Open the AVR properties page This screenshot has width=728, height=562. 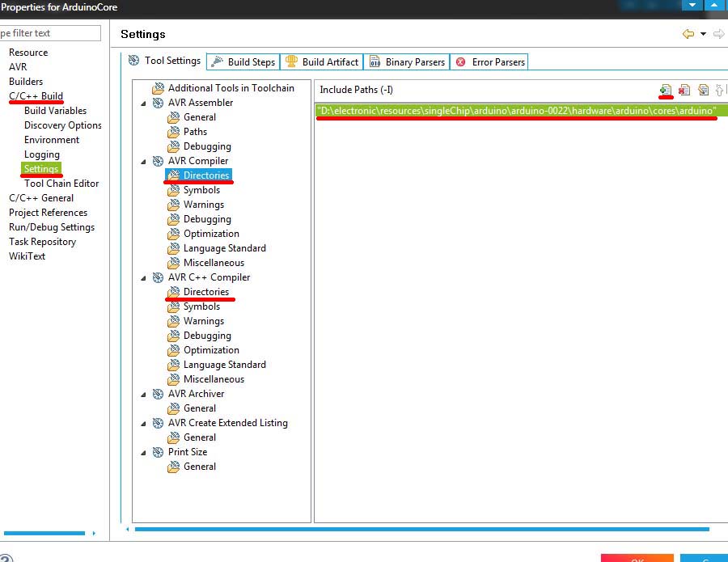(18, 67)
